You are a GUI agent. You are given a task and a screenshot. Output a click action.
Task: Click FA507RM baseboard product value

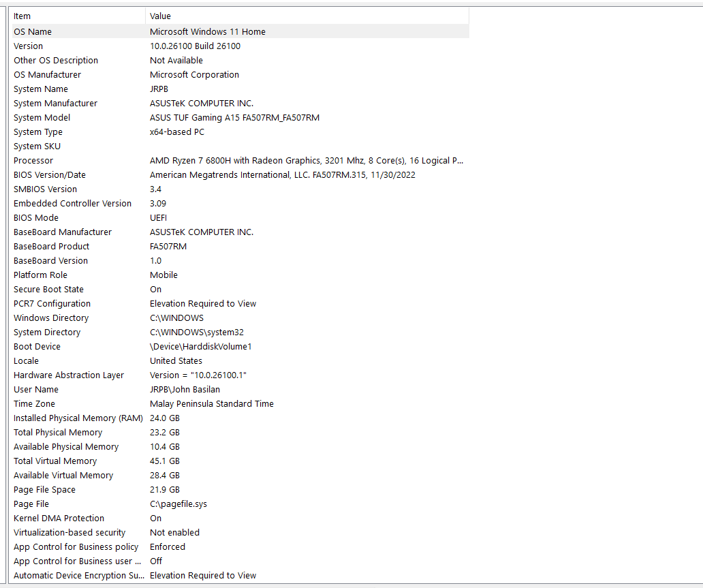[168, 247]
